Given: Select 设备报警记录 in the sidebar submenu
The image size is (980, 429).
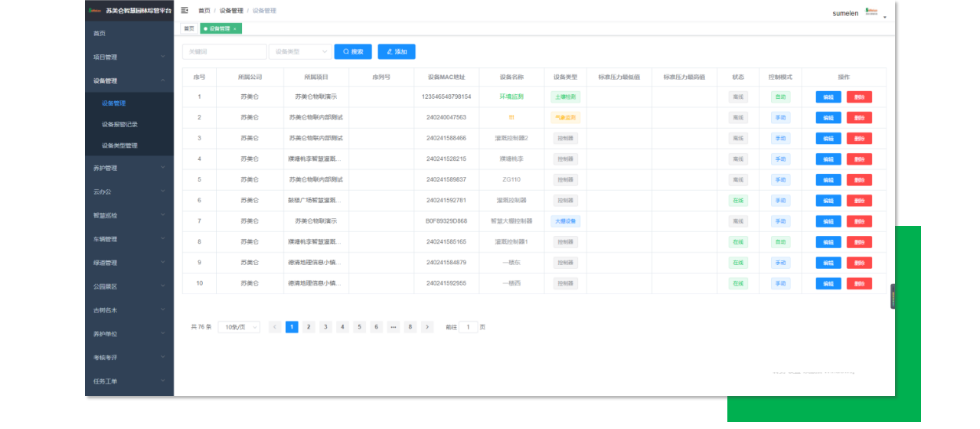Looking at the screenshot, I should point(129,124).
